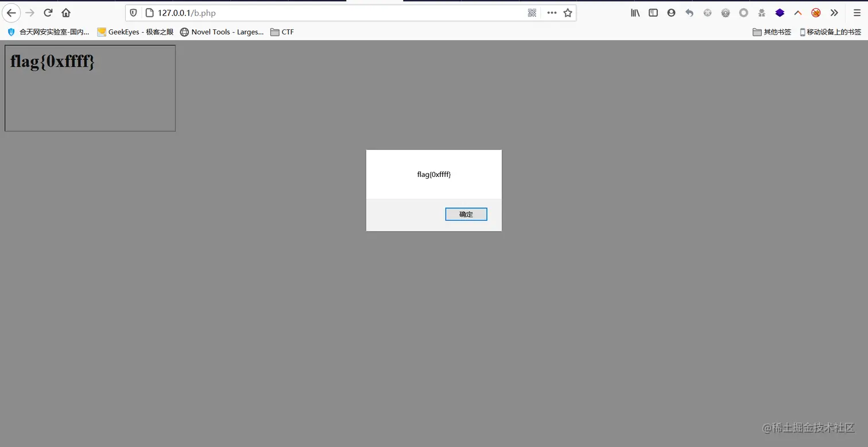Viewport: 868px width, 447px height.
Task: Go to the browser home page
Action: pos(66,13)
